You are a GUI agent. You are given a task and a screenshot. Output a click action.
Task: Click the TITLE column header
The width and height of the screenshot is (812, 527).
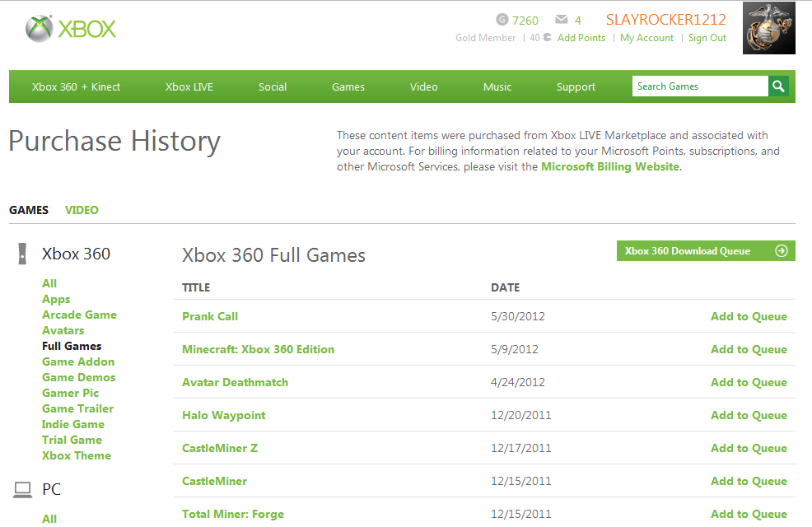click(x=196, y=287)
